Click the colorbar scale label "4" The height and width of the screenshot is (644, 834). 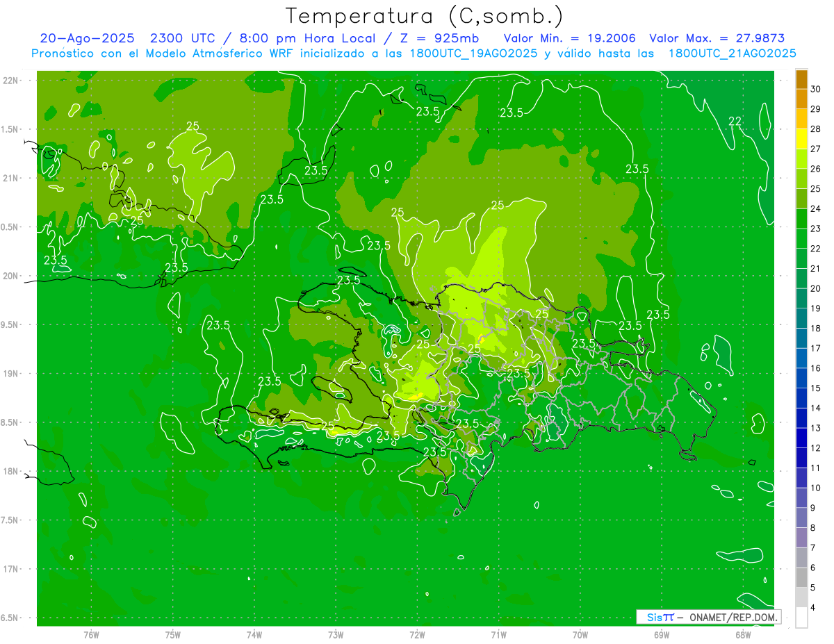(814, 608)
